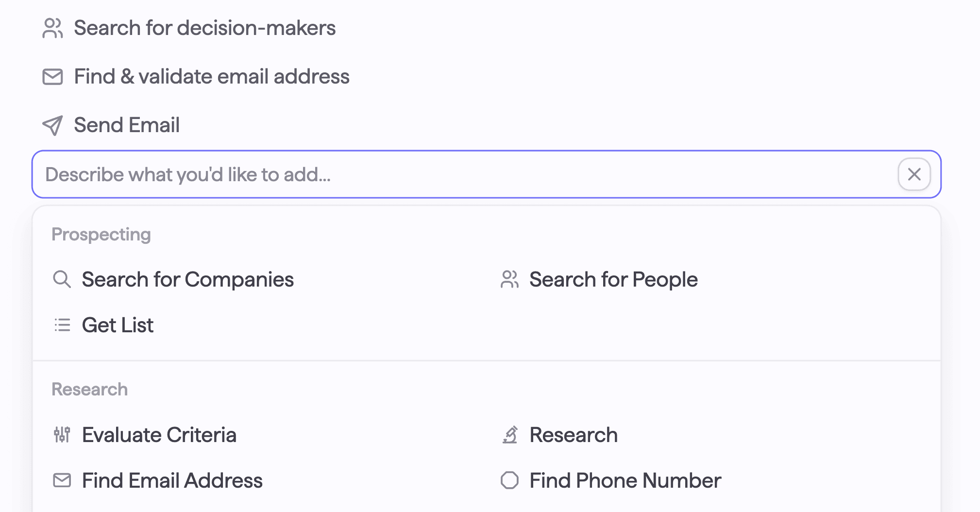Screen dimensions: 980x512
Task: Click the people icon for Search for People
Action: point(509,279)
